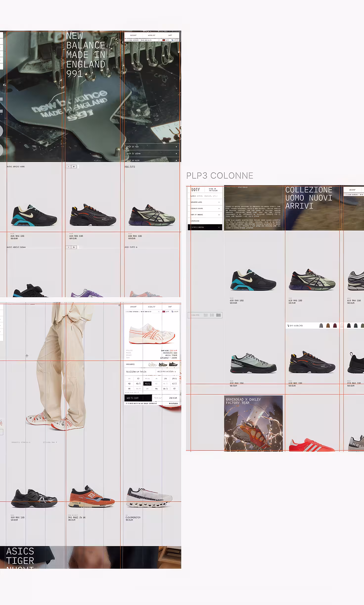Click the flag icon in product panel header

[x=164, y=311]
